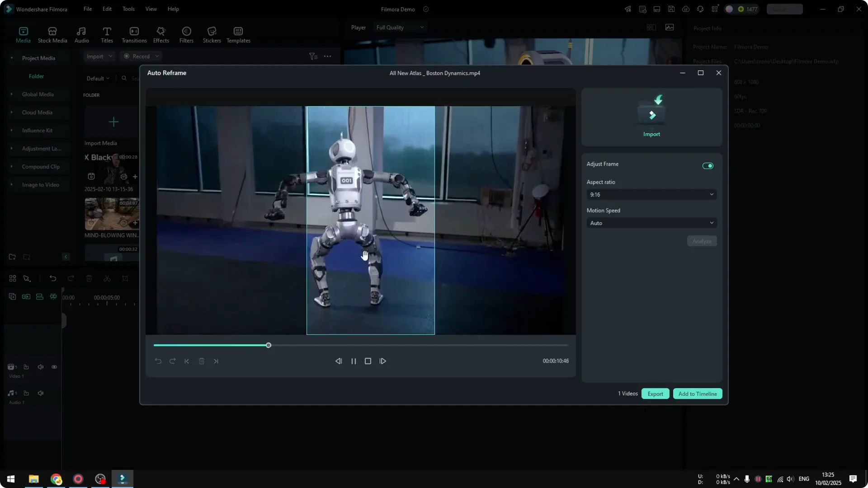Click the Windows Start button
Screen dimensions: 868x488
[x=11, y=479]
